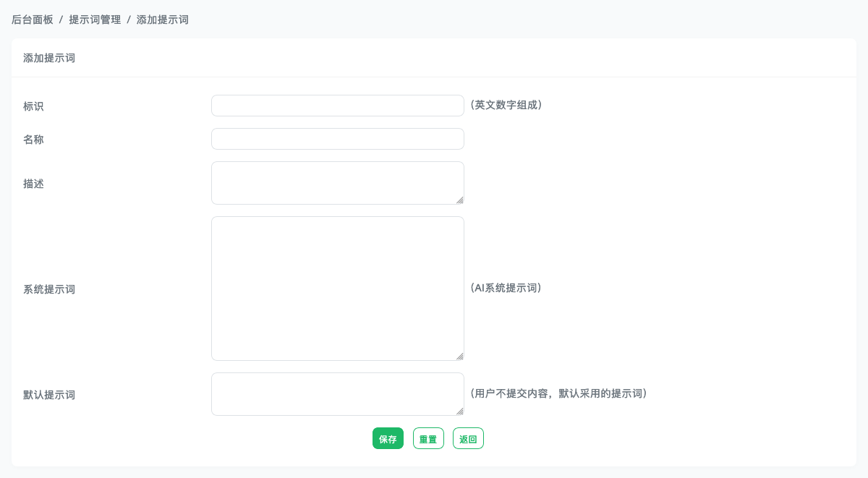Viewport: 868px width, 478px height.
Task: Grab the 系统提示词 textarea resize handle
Action: [x=459, y=356]
